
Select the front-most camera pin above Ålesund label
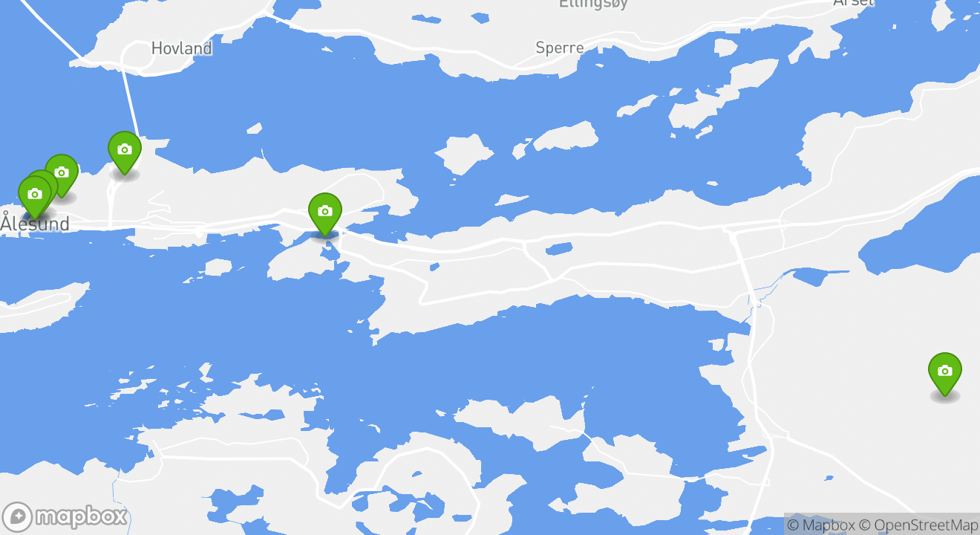(34, 196)
